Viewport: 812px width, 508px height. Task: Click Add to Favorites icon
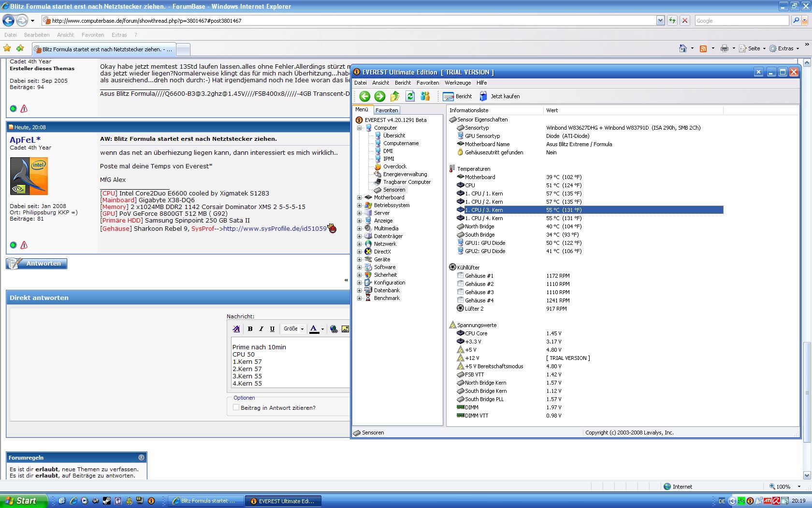coord(20,48)
